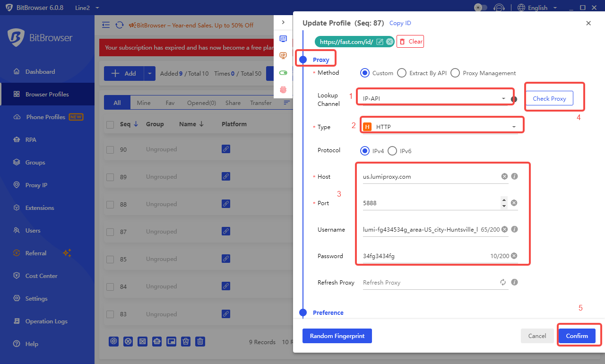
Task: Collapse the quick-jump panel with the chevron arrow
Action: pos(283,22)
